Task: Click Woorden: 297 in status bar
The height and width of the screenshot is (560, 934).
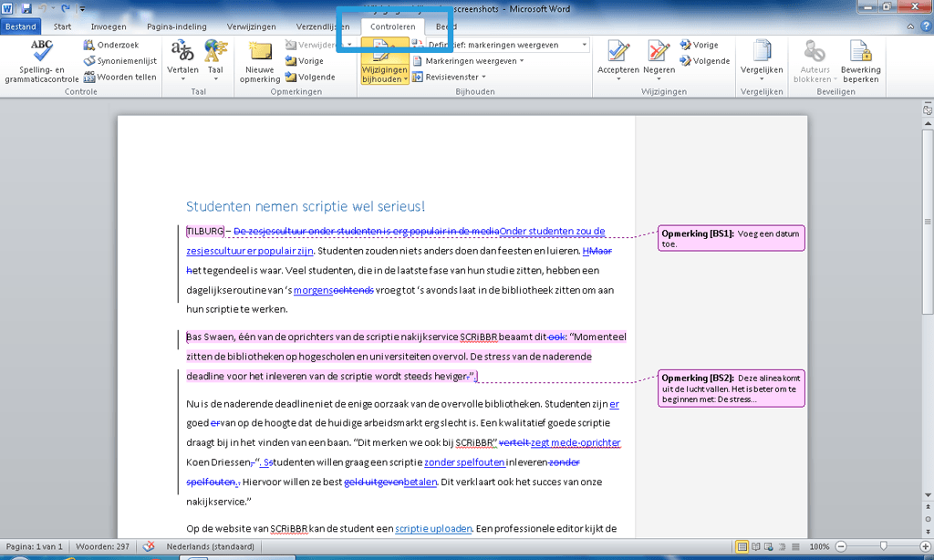Action: pos(102,546)
